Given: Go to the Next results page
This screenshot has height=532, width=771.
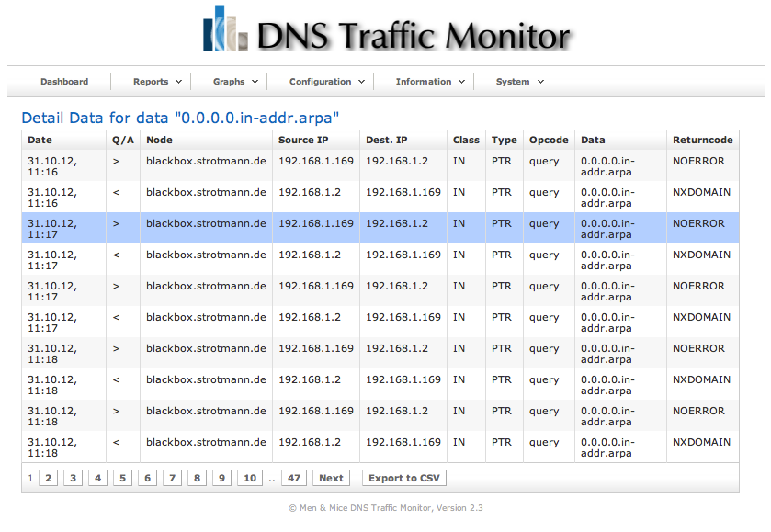Looking at the screenshot, I should click(x=331, y=478).
